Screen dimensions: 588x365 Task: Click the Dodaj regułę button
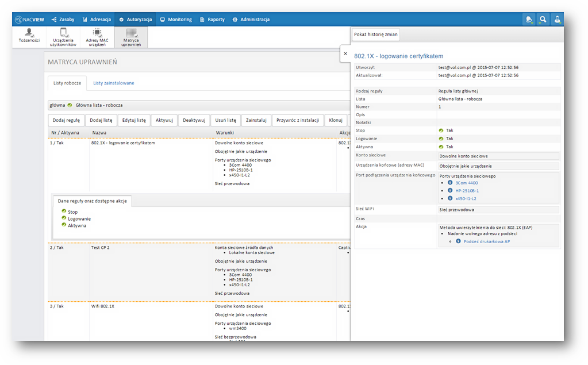pos(66,120)
